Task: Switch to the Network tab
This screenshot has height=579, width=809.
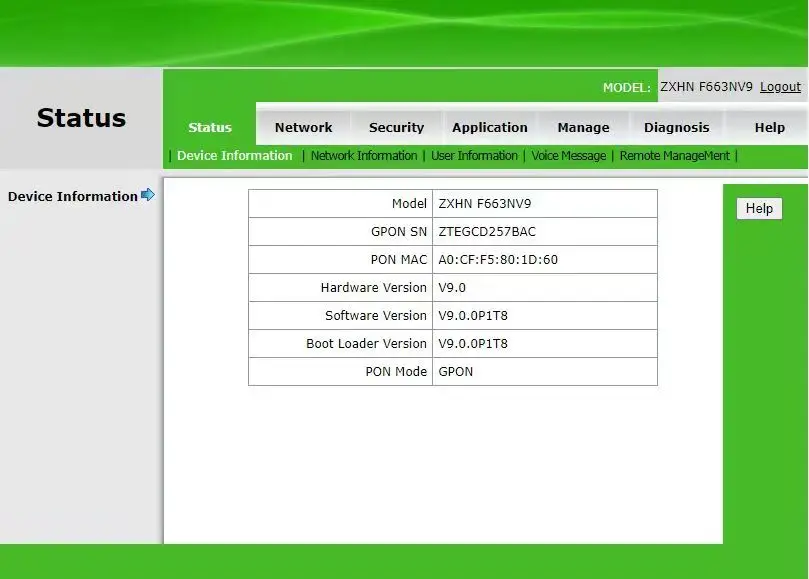Action: point(303,127)
